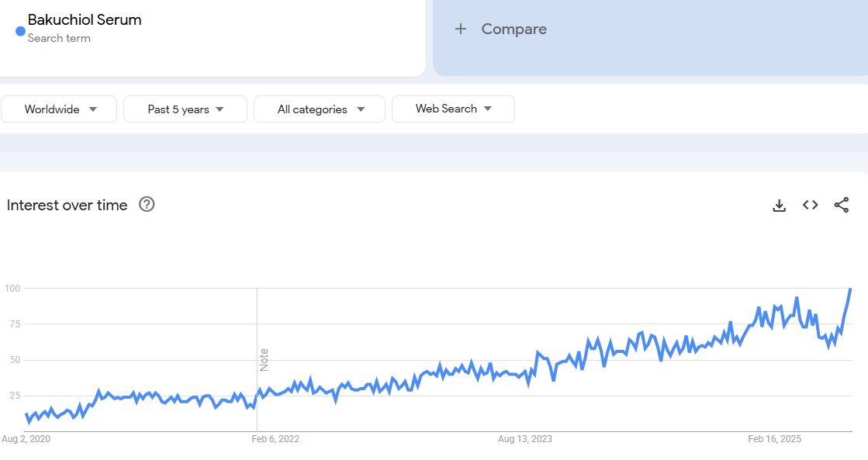
Task: Click the blue dot next to Bakuchiol Serum
Action: pos(21,31)
